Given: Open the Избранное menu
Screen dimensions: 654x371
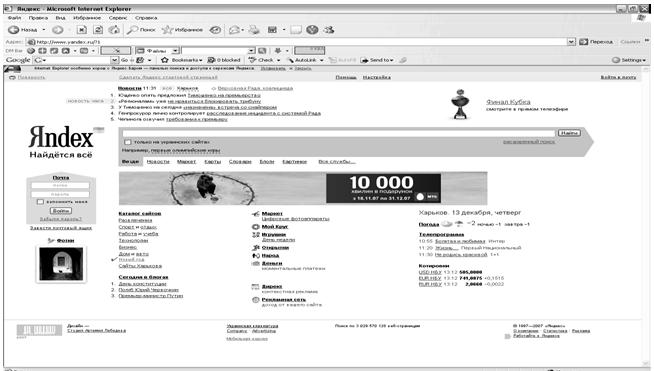Looking at the screenshot, I should (x=87, y=18).
